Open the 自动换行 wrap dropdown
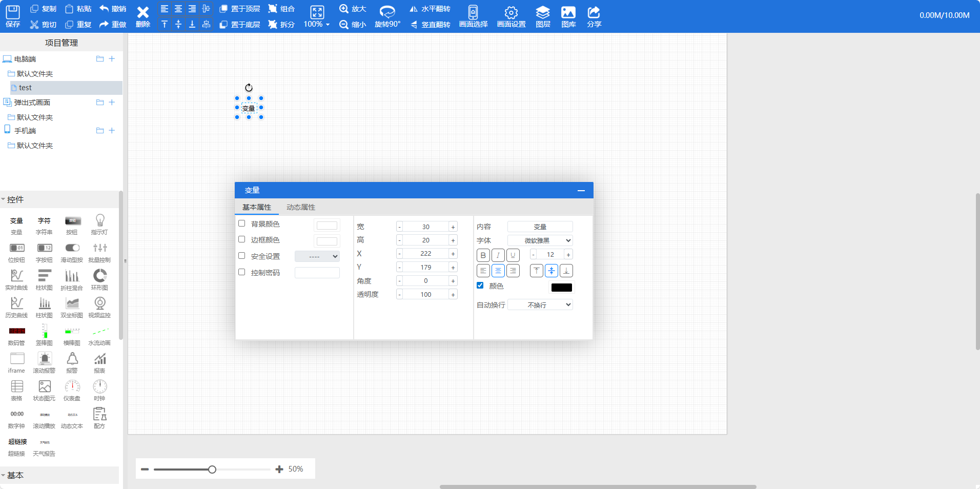This screenshot has height=489, width=980. tap(540, 305)
